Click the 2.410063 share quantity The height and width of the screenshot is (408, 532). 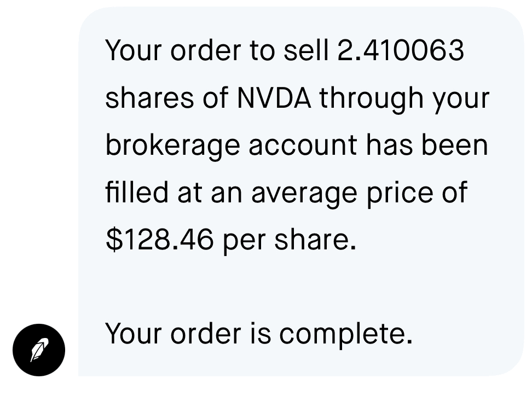pyautogui.click(x=401, y=51)
